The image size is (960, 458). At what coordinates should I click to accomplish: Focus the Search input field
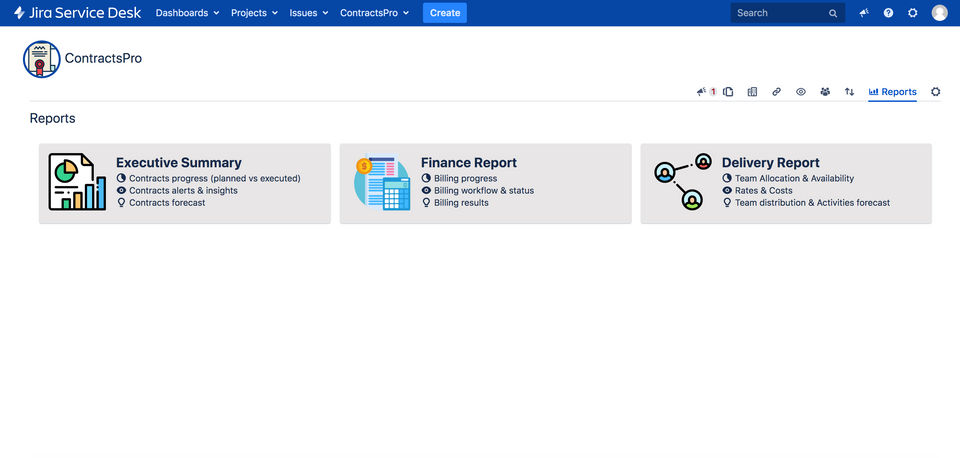click(x=787, y=13)
